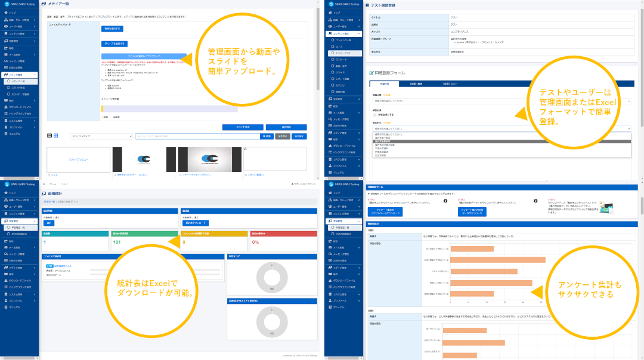Screen dimensions: 644x360
Task: Click storage usage bar in media upload area
Action: tap(169, 109)
